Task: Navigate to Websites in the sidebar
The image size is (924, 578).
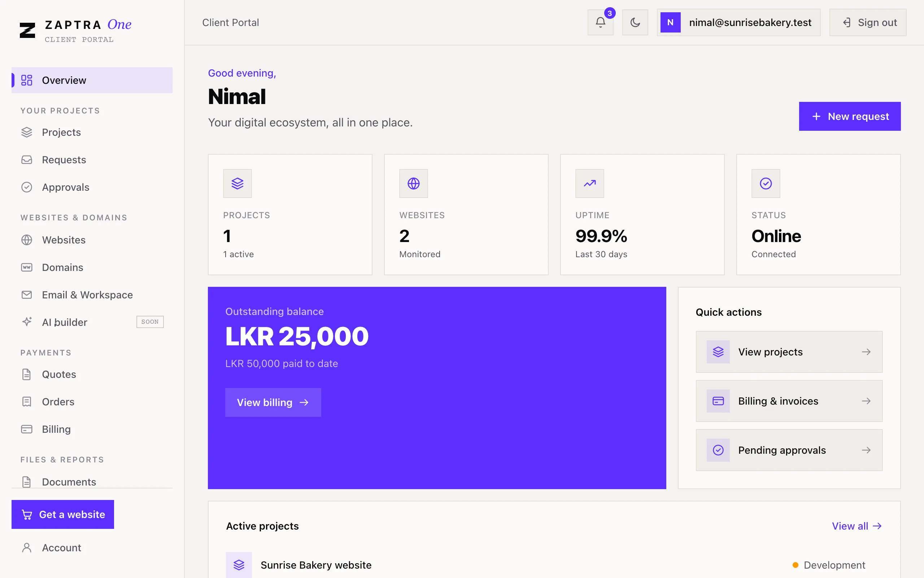Action: point(92,240)
